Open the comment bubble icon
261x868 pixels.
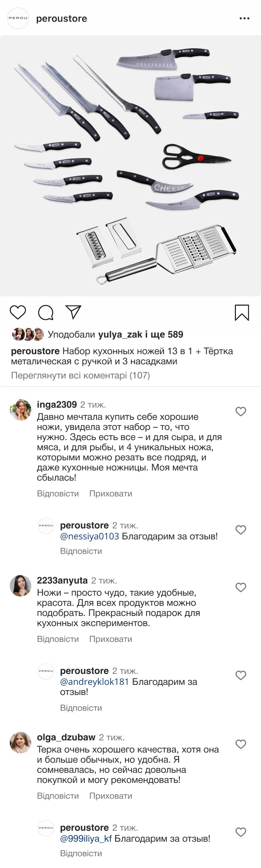(x=45, y=312)
